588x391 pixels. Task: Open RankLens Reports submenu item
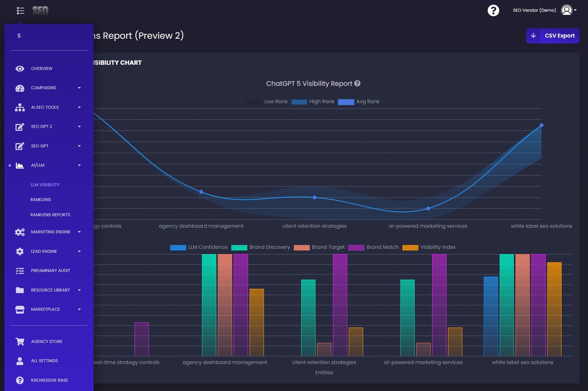50,215
